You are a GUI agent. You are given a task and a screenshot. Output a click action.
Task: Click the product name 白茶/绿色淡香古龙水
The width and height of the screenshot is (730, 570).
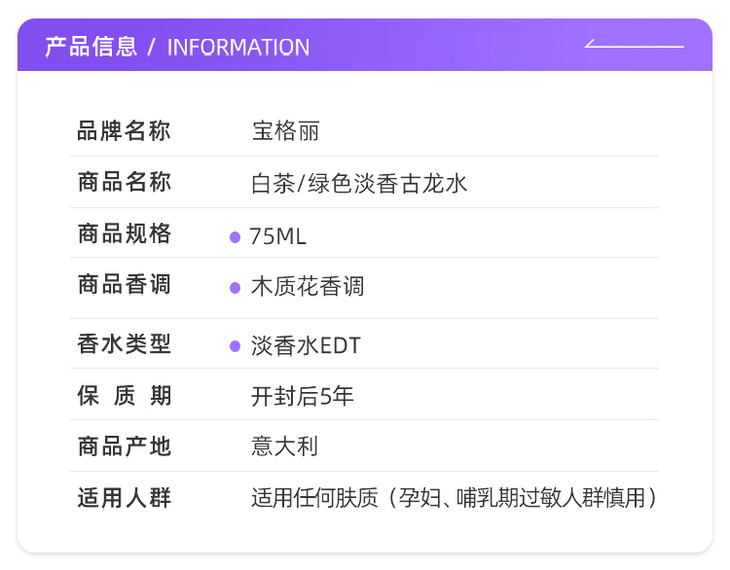(x=359, y=184)
